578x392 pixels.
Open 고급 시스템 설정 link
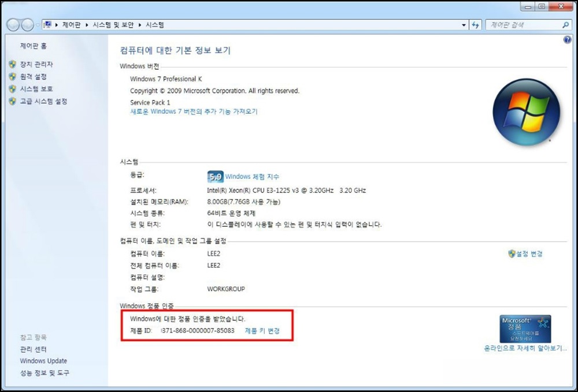(43, 101)
